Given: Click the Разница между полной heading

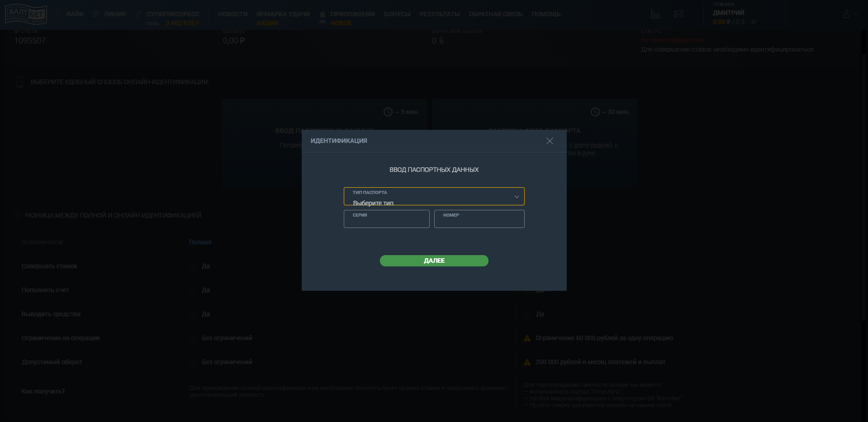Looking at the screenshot, I should pyautogui.click(x=113, y=215).
